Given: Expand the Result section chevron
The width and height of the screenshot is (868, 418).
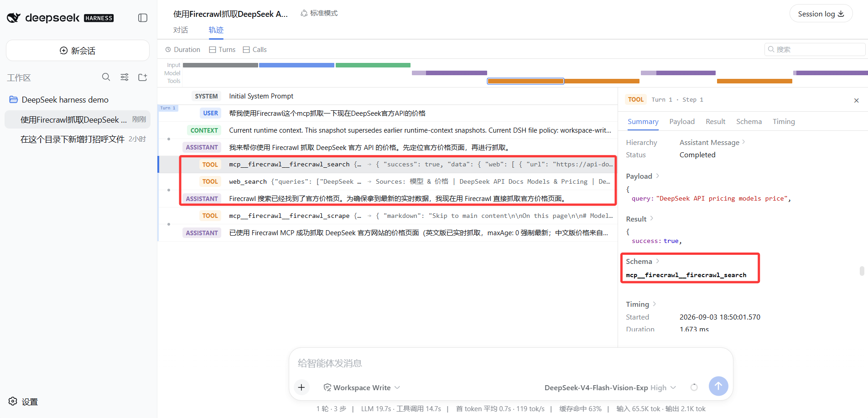Looking at the screenshot, I should (652, 219).
